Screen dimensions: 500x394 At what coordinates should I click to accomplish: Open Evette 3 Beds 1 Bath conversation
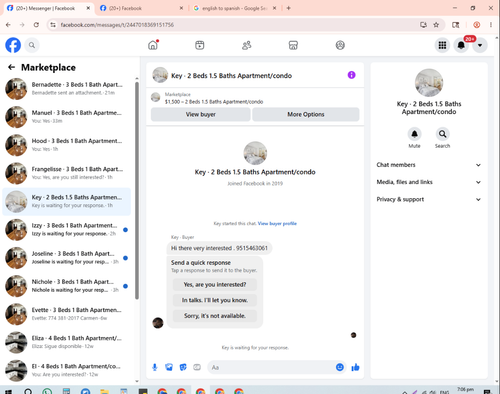tap(67, 314)
